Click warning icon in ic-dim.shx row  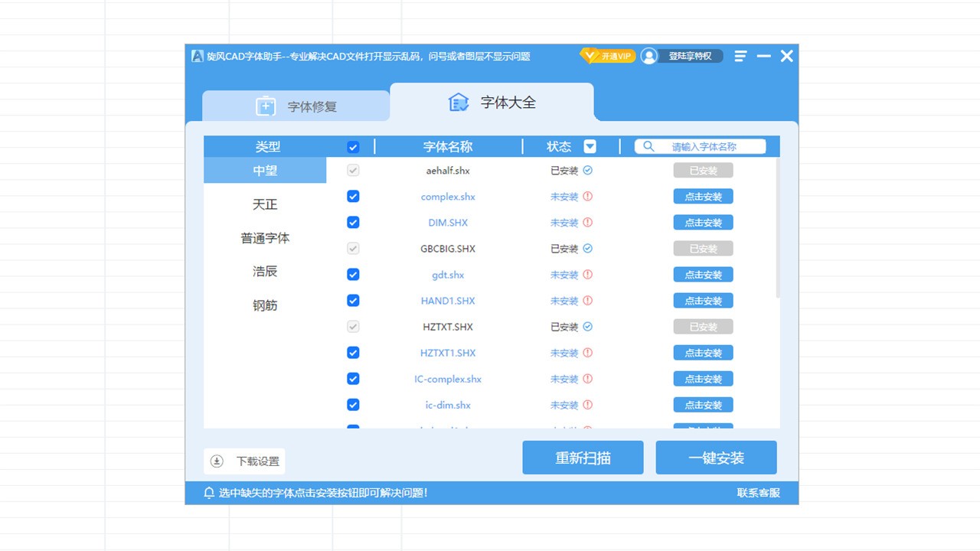coord(588,404)
